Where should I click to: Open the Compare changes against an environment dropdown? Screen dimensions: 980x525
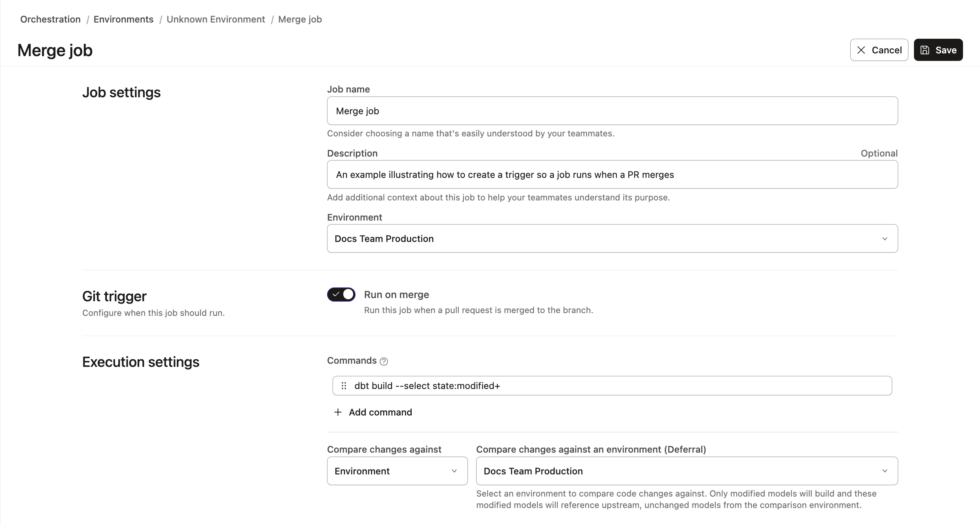tap(687, 471)
